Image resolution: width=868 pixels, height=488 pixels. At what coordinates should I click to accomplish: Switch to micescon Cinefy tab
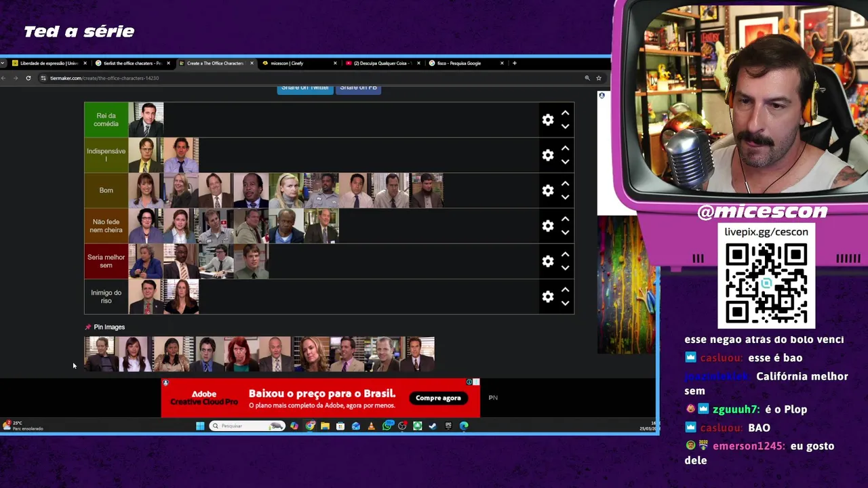298,63
